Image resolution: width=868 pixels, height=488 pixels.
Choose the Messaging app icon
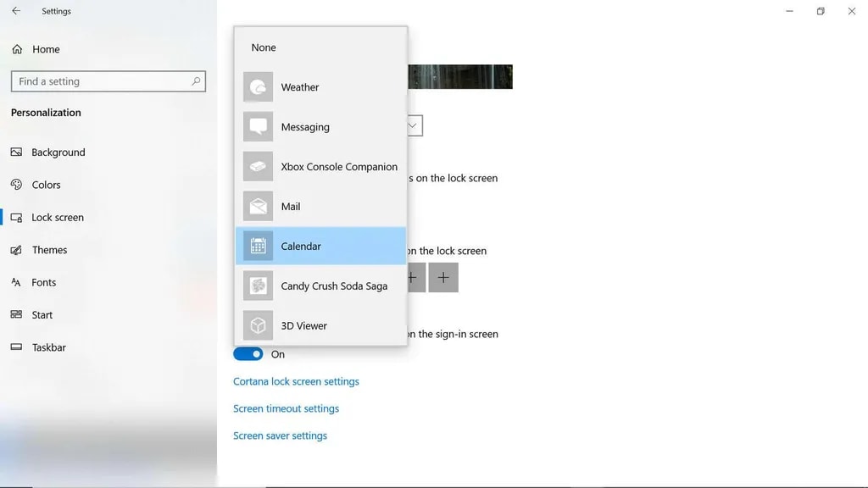click(258, 127)
